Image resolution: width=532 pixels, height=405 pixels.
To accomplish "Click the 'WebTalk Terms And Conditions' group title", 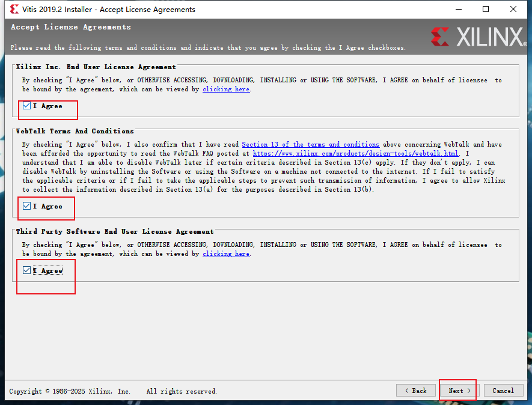I will tap(75, 131).
